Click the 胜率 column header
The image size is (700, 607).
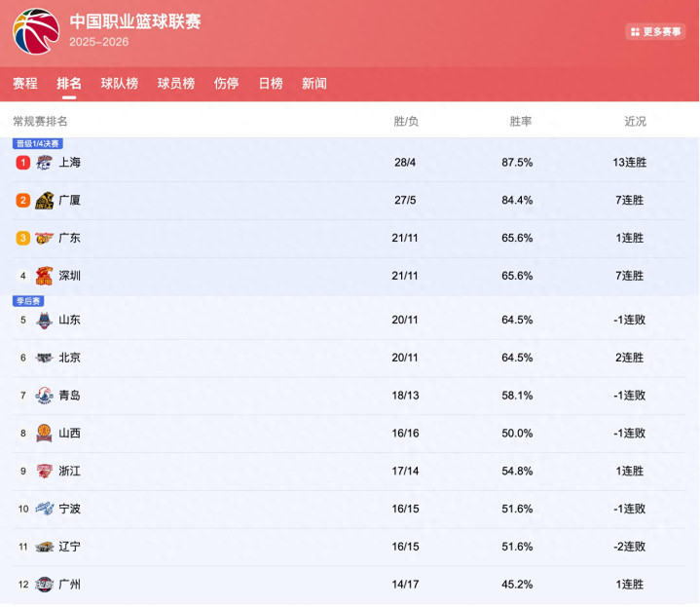point(521,122)
